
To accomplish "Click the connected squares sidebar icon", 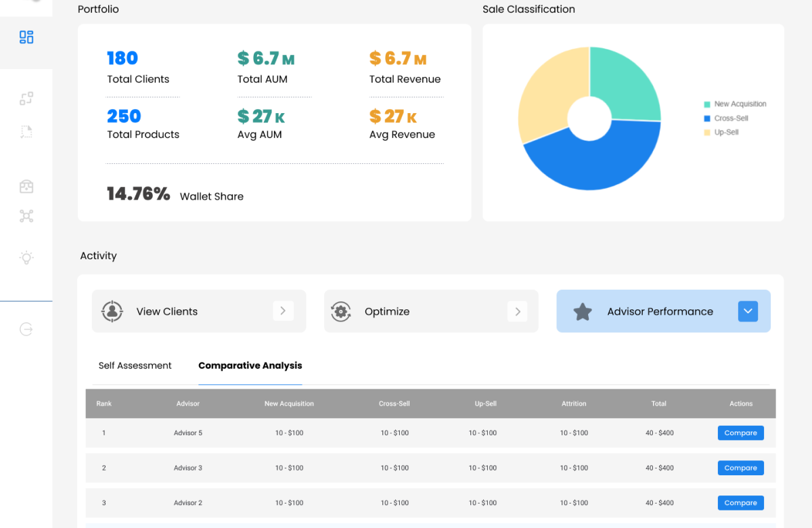I will tap(26, 99).
